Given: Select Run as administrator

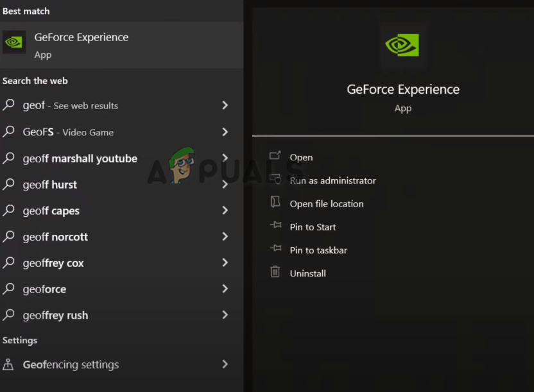Looking at the screenshot, I should click(332, 180).
